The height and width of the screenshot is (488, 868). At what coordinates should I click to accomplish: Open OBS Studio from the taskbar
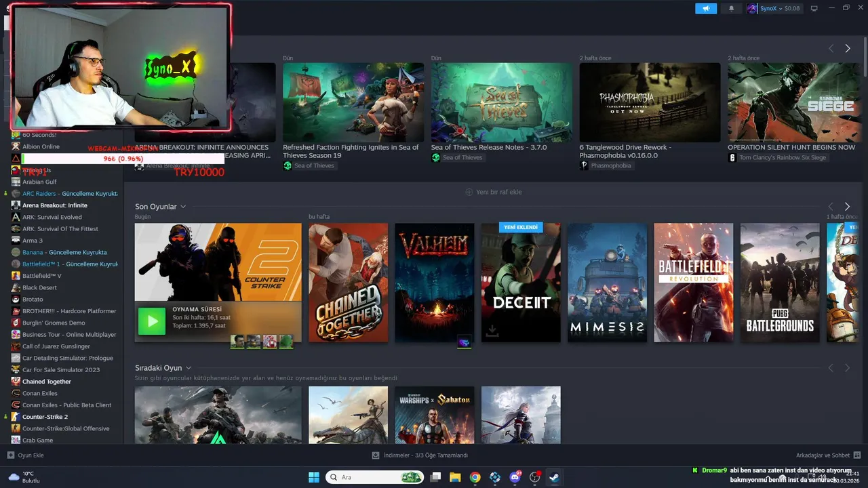(535, 477)
